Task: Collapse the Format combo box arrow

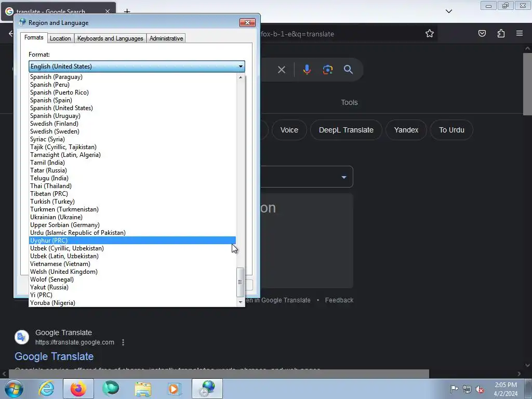Action: [241, 66]
